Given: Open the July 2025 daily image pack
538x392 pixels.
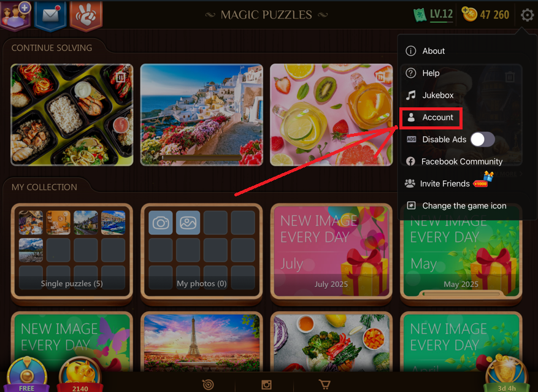Looking at the screenshot, I should (x=331, y=253).
